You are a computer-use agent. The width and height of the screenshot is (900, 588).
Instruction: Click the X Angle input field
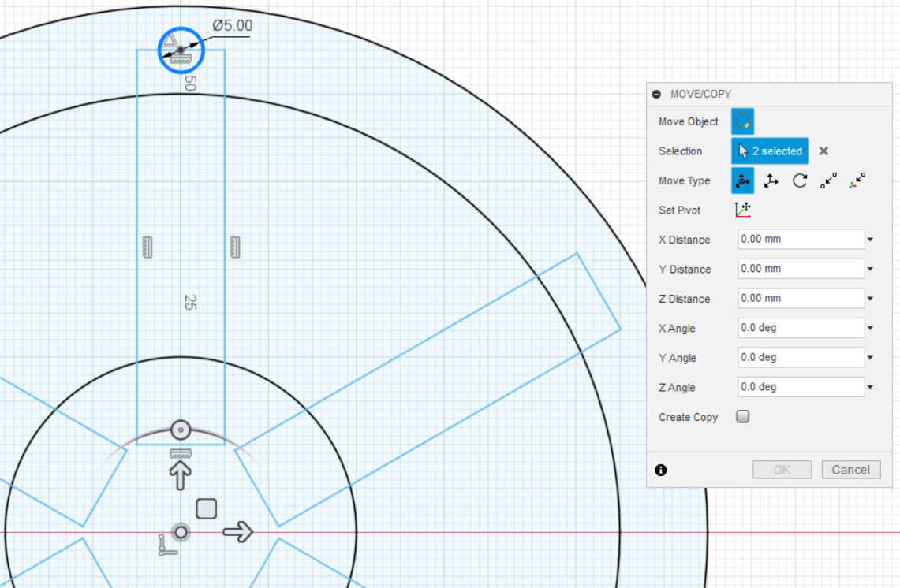coord(801,328)
